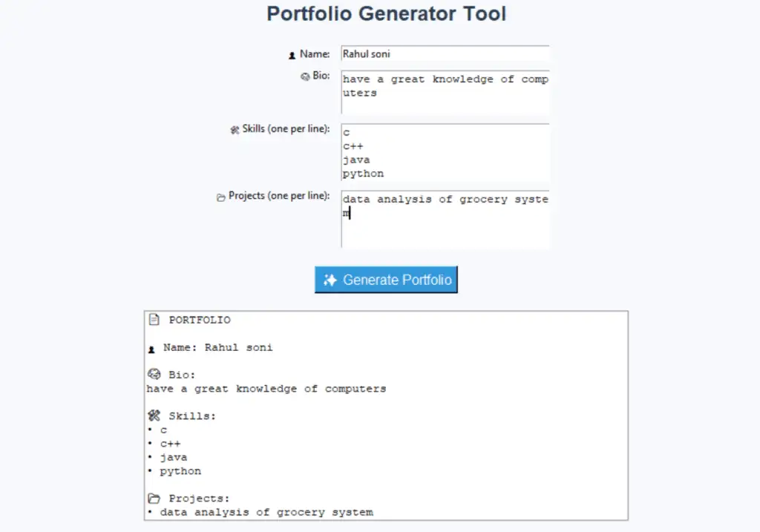Click into the Bio text area

pyautogui.click(x=445, y=92)
